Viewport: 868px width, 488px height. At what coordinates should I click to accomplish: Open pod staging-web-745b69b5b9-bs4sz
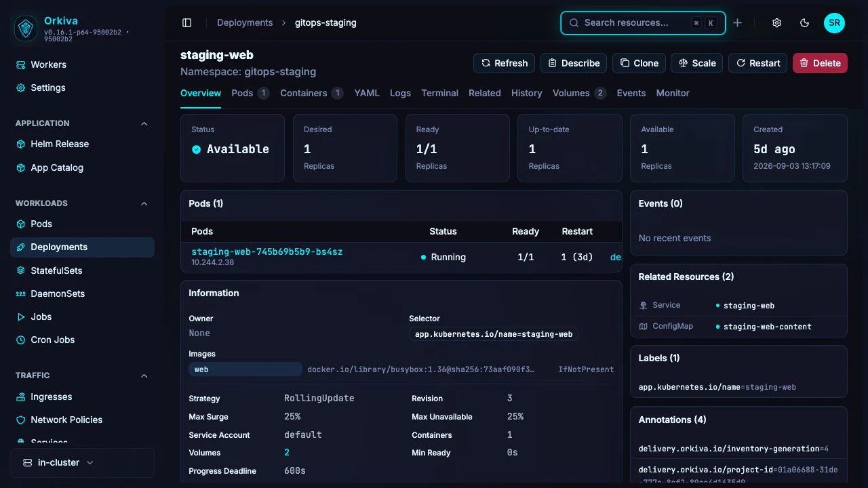267,251
